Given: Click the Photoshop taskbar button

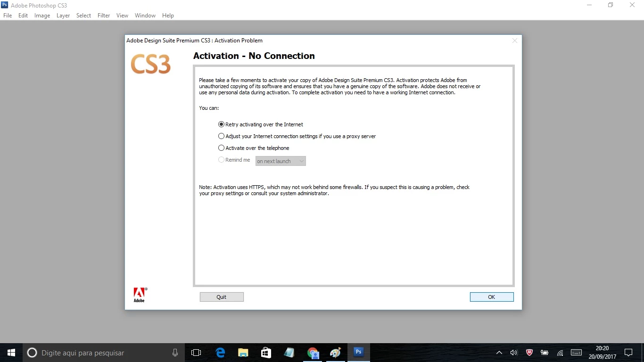Looking at the screenshot, I should click(359, 353).
